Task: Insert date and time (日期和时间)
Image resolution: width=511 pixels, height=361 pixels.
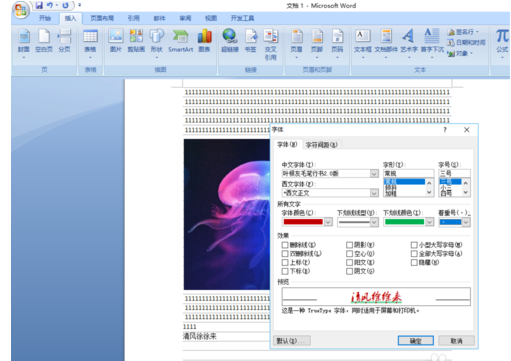Action: [x=466, y=42]
